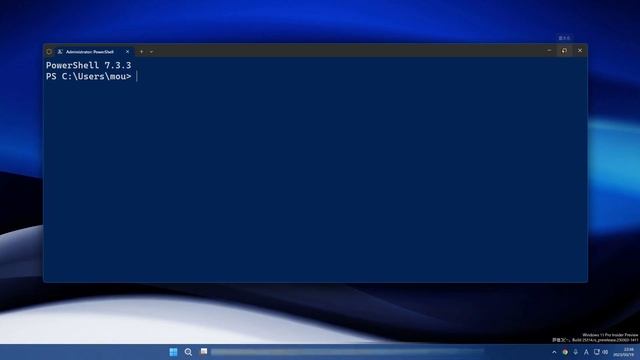The height and width of the screenshot is (360, 640).
Task: Switch IME input mode 'A' indicator
Action: 586,352
